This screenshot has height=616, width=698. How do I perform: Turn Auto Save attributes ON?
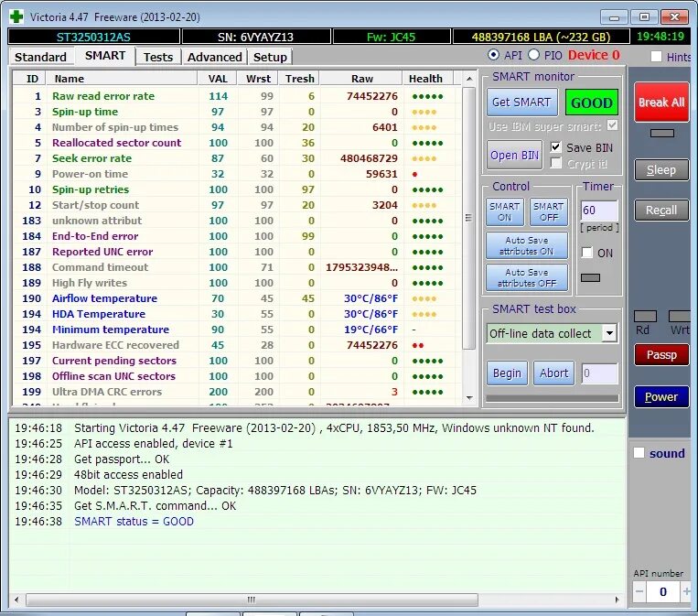pos(527,245)
